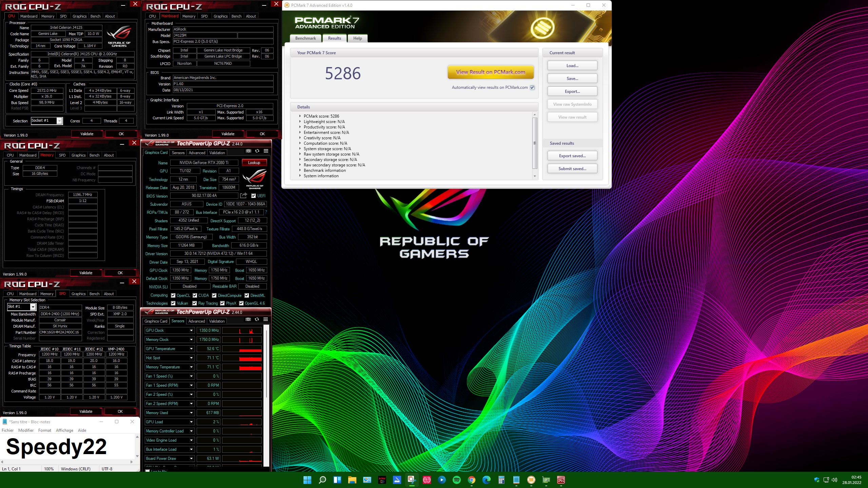Viewport: 868px width, 488px height.
Task: Switch to PCMark 7 taskbar icon
Action: 531,480
